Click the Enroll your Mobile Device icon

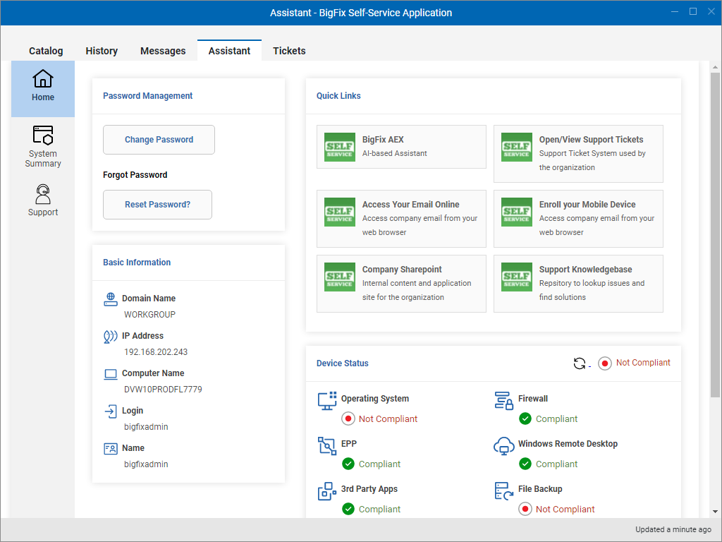(517, 212)
